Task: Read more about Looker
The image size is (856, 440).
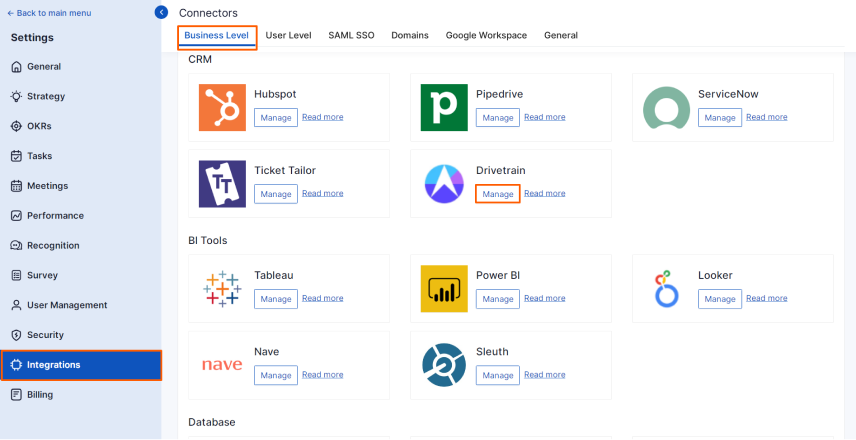Action: click(766, 298)
